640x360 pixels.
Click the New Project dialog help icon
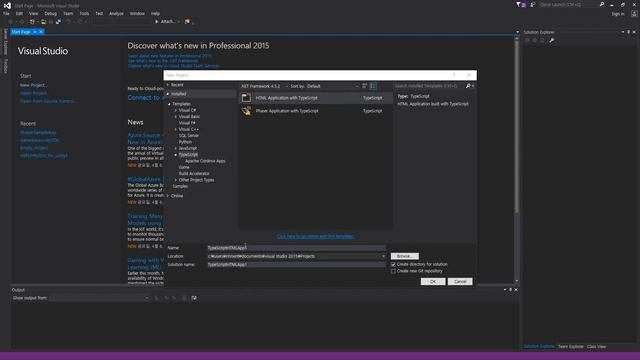pyautogui.click(x=454, y=75)
